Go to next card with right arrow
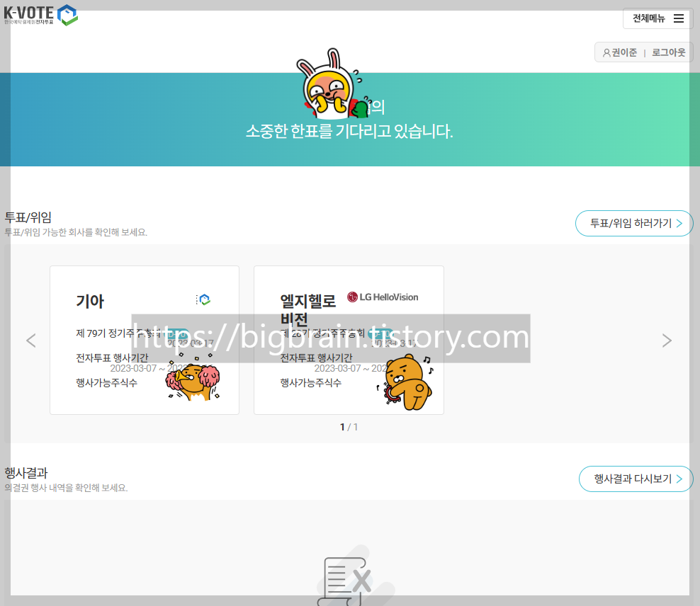 pyautogui.click(x=667, y=341)
